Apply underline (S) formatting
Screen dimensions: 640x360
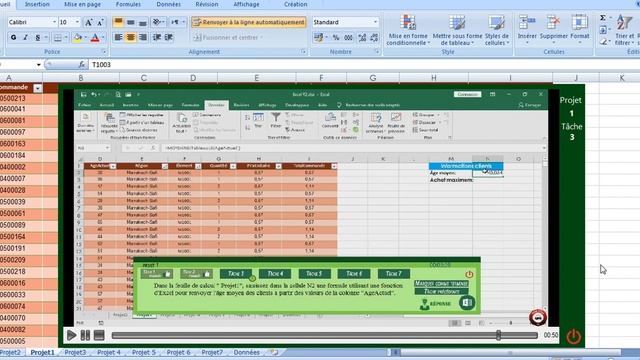[x=38, y=38]
